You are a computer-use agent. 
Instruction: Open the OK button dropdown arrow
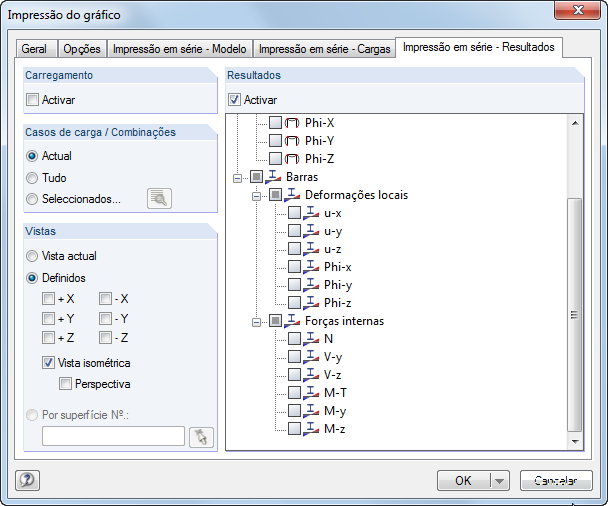point(499,480)
